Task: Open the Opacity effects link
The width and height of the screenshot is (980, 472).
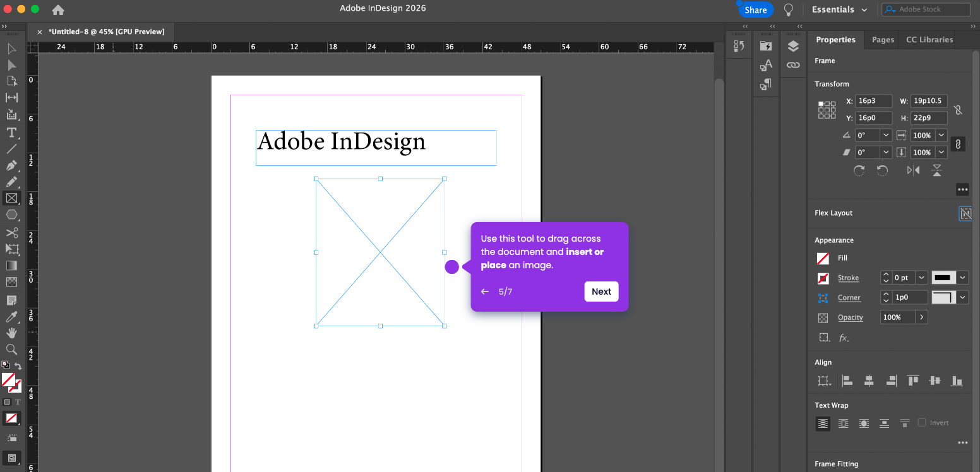Action: [x=851, y=317]
